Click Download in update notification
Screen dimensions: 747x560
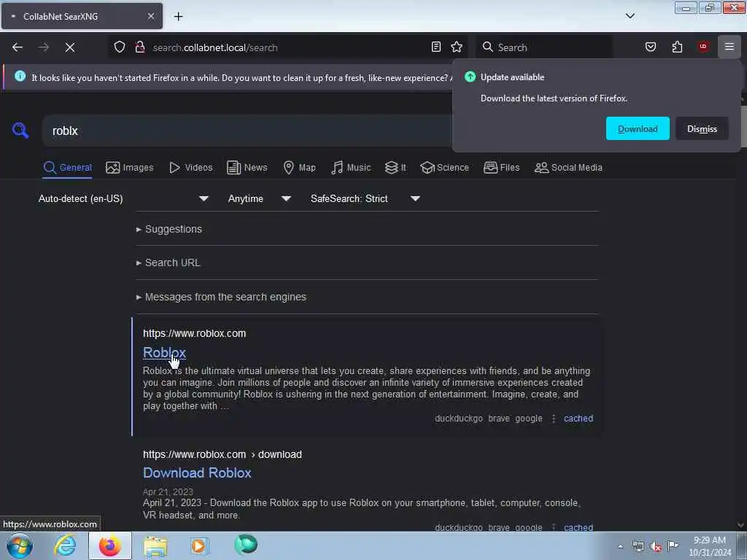pyautogui.click(x=638, y=128)
